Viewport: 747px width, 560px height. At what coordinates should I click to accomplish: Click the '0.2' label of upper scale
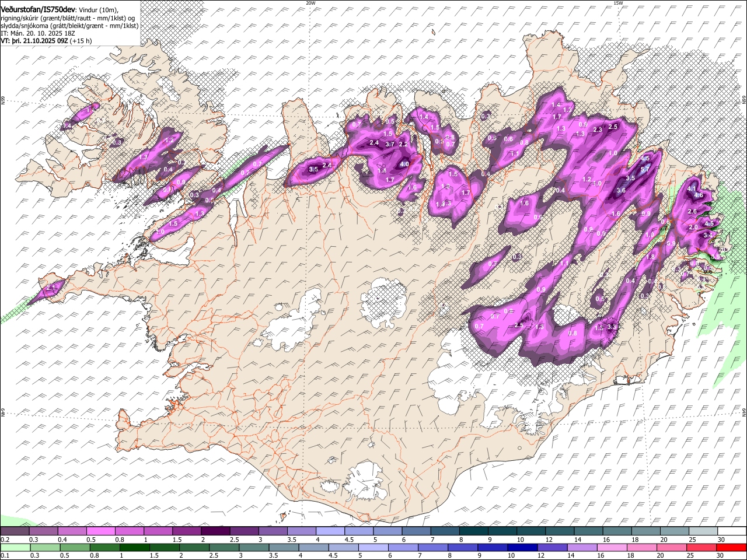[4, 540]
